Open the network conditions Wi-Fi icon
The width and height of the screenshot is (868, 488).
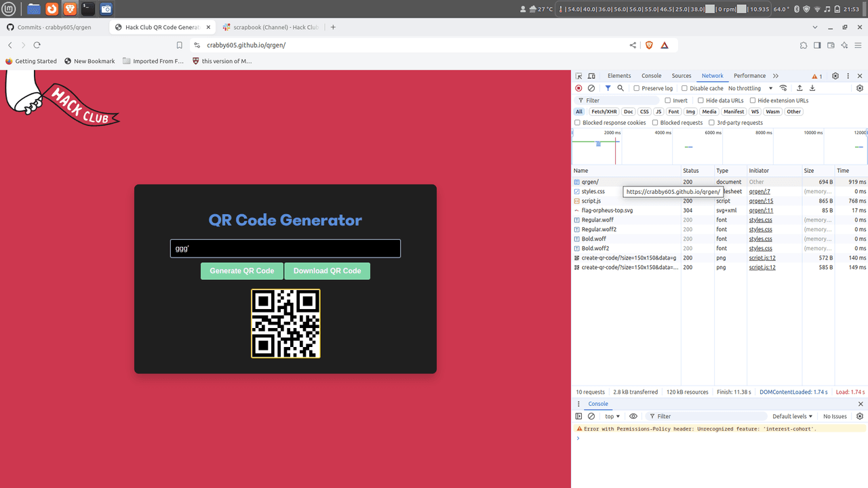point(783,88)
